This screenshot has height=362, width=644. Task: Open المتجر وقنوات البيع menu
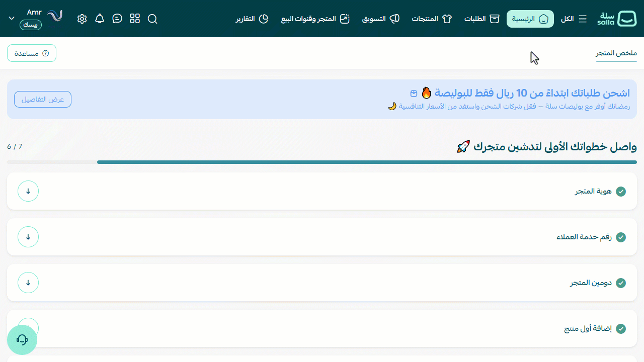pyautogui.click(x=315, y=19)
